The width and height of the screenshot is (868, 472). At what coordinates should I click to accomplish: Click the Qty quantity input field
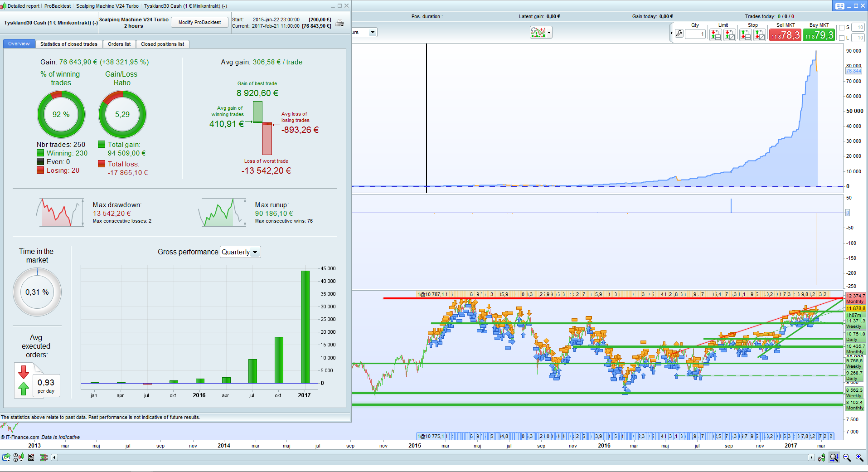pos(695,34)
